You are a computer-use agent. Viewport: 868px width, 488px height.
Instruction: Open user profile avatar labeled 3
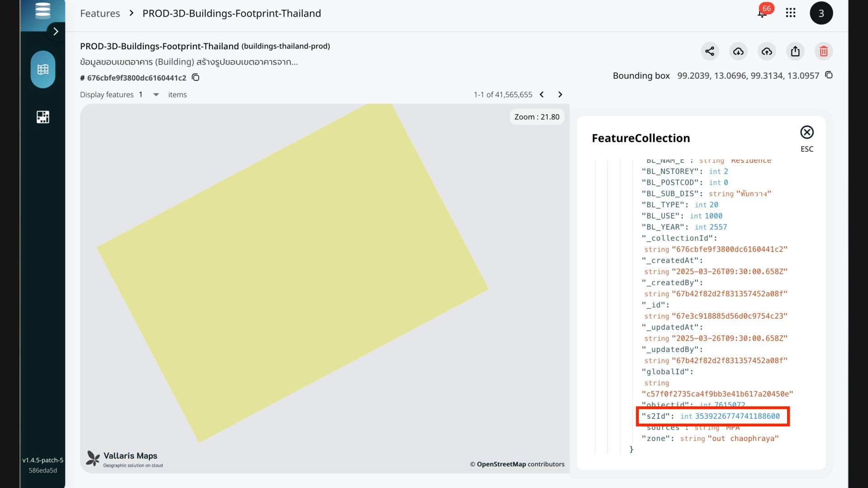click(x=821, y=13)
